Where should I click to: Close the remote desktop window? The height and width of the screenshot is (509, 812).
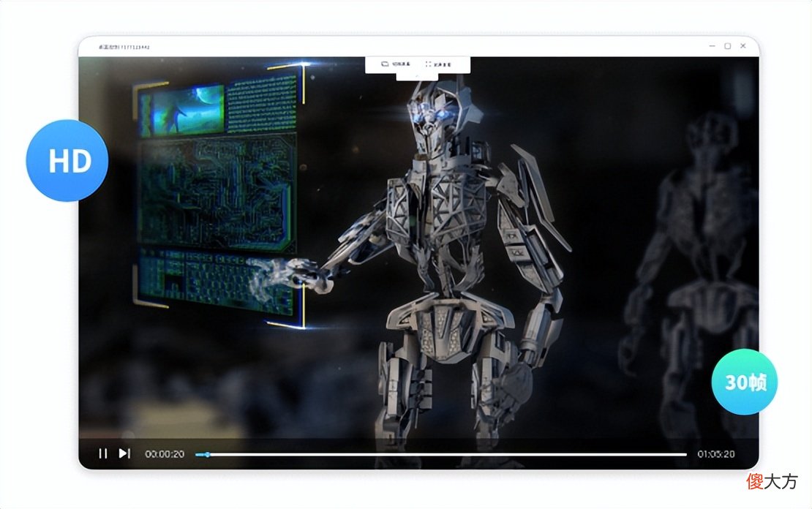click(x=743, y=46)
